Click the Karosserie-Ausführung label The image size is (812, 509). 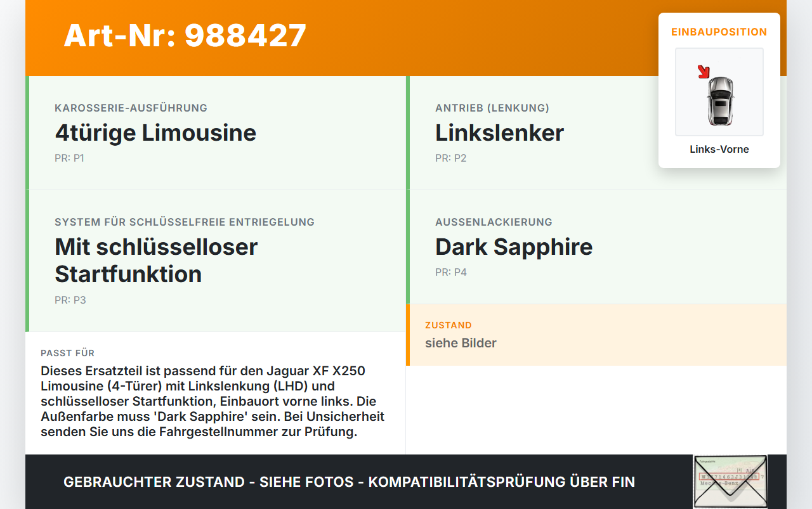(x=131, y=108)
